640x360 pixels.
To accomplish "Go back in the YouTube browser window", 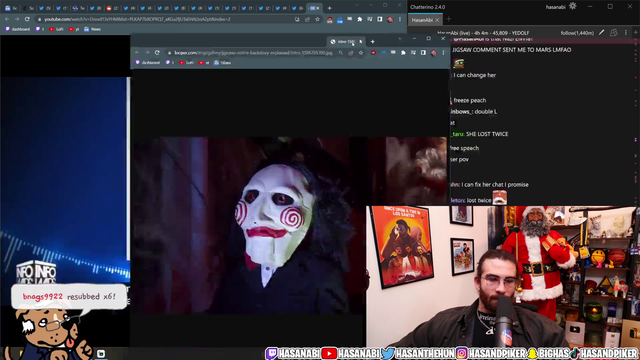I will [x=7, y=19].
